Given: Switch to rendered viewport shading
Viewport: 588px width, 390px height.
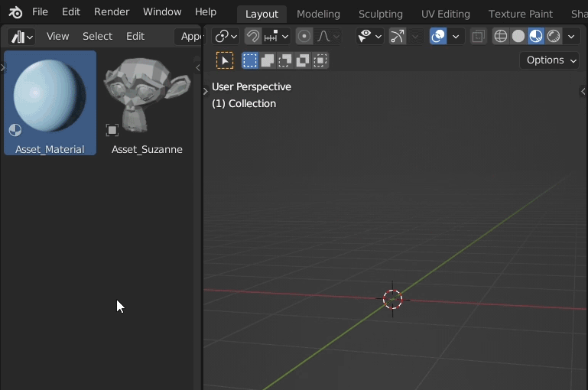Looking at the screenshot, I should pyautogui.click(x=554, y=37).
